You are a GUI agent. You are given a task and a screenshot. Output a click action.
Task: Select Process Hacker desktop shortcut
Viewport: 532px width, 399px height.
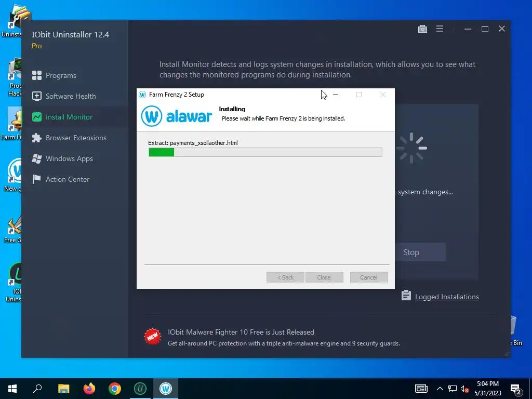14,78
